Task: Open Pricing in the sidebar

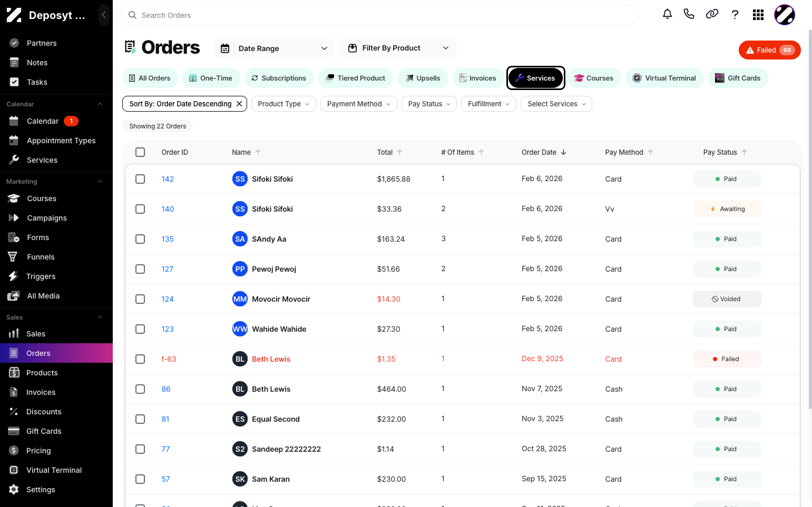Action: (56, 451)
